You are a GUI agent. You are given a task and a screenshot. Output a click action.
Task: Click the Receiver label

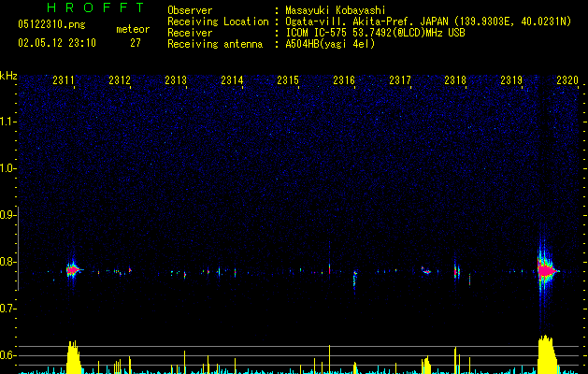coord(190,33)
